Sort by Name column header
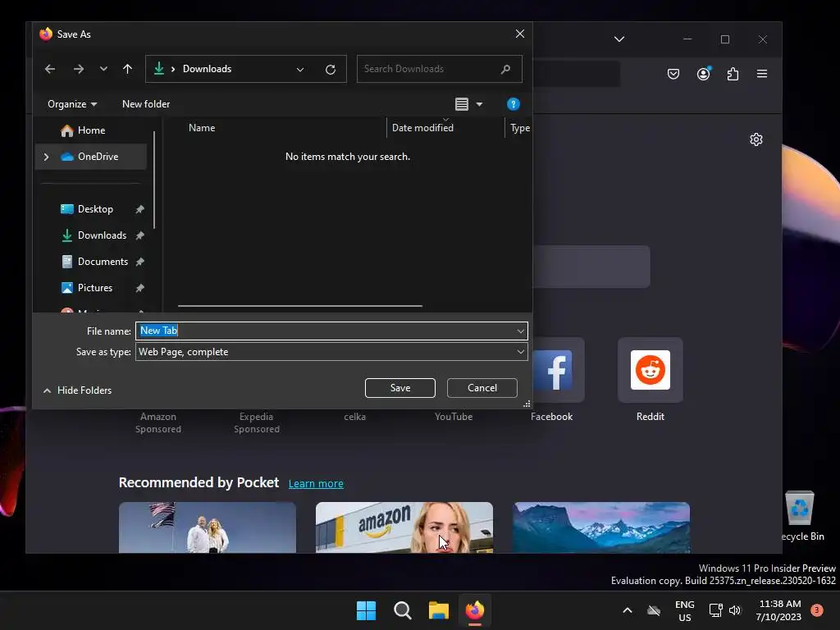Screen dimensions: 840x630 [x=202, y=127]
